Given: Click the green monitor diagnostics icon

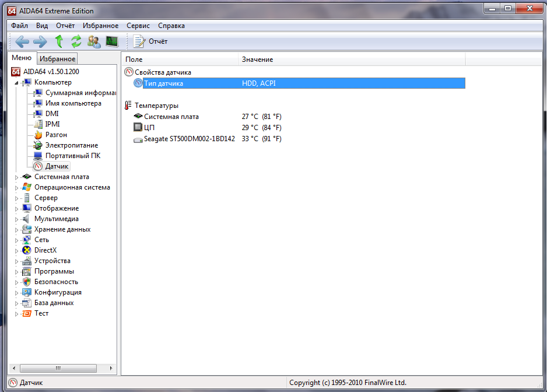Looking at the screenshot, I should point(112,41).
